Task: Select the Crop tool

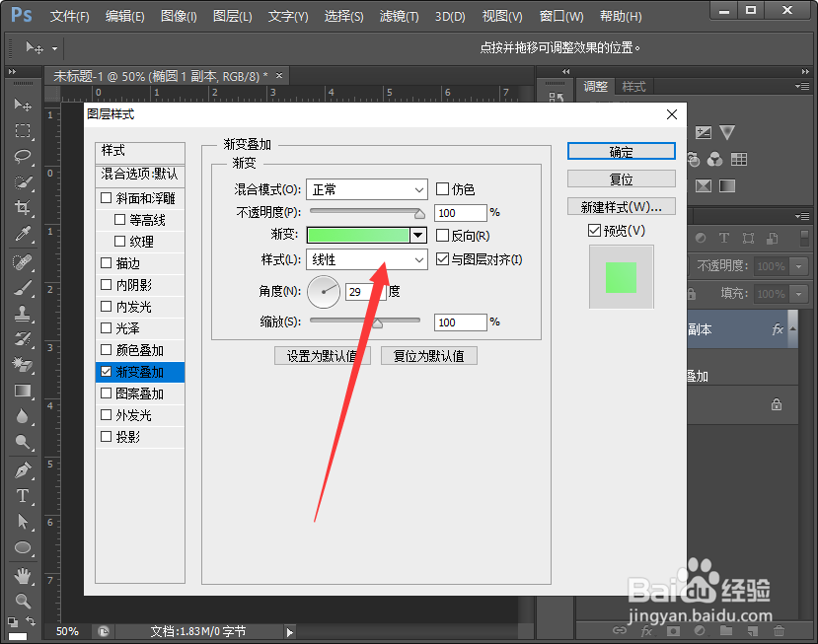Action: [x=23, y=207]
